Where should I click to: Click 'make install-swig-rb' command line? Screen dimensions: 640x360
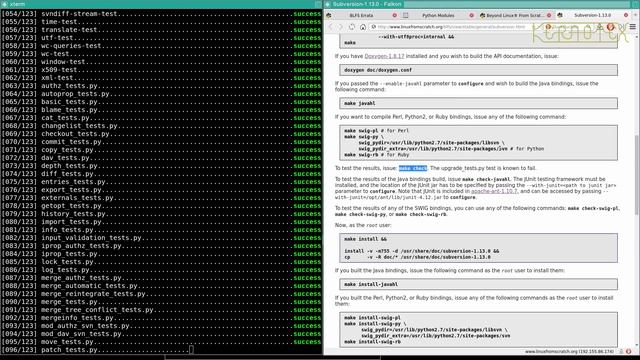pyautogui.click(x=372, y=342)
